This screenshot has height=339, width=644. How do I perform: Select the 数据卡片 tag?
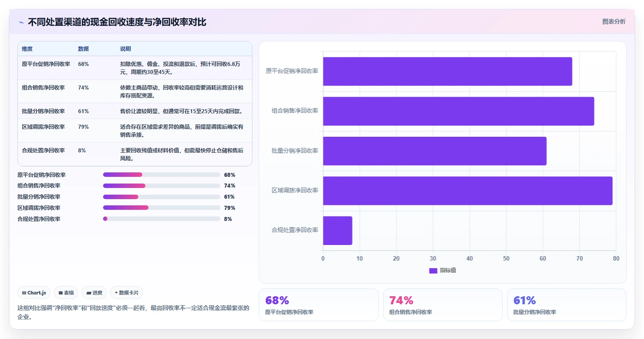127,293
